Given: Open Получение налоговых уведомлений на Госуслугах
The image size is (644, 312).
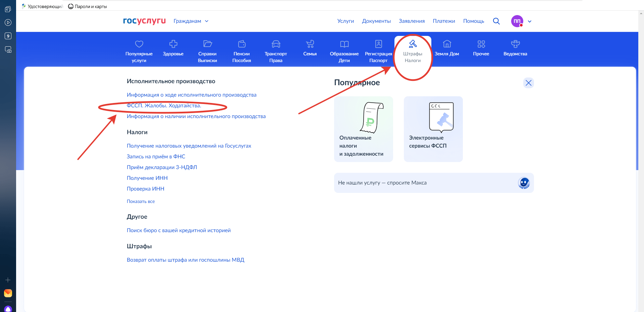Looking at the screenshot, I should (x=189, y=146).
